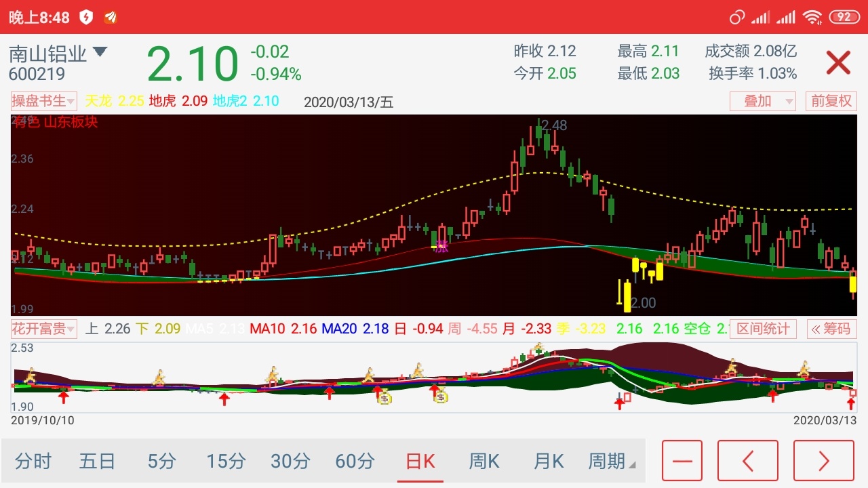Screen dimensions: 868x488
Task: Open the 花开富贵 sub-indicator dropdown
Action: coord(44,329)
